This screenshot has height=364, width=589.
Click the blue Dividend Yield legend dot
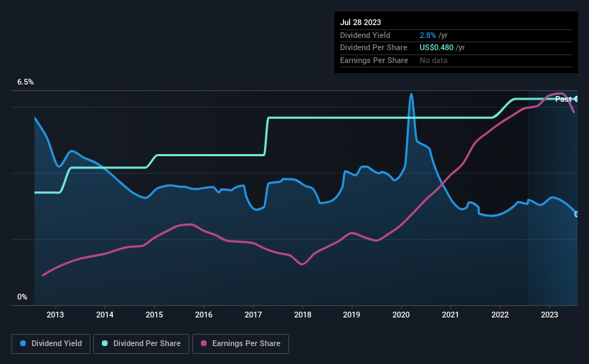click(23, 343)
